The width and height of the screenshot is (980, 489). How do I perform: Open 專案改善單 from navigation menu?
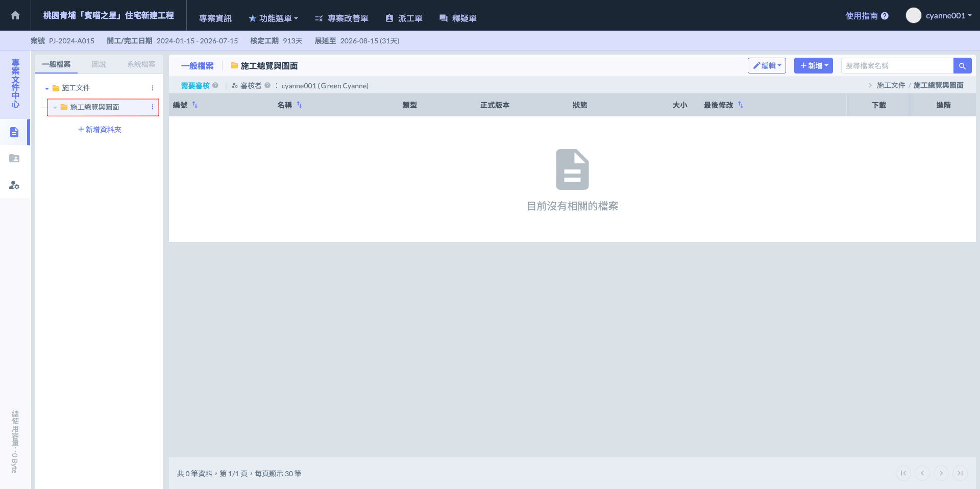pos(341,18)
